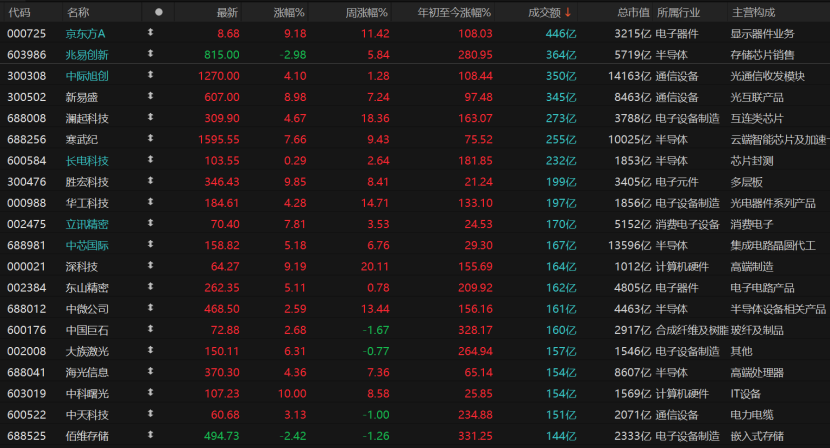Click the pin icon in 新易盛 row
830x448 pixels.
tap(150, 96)
